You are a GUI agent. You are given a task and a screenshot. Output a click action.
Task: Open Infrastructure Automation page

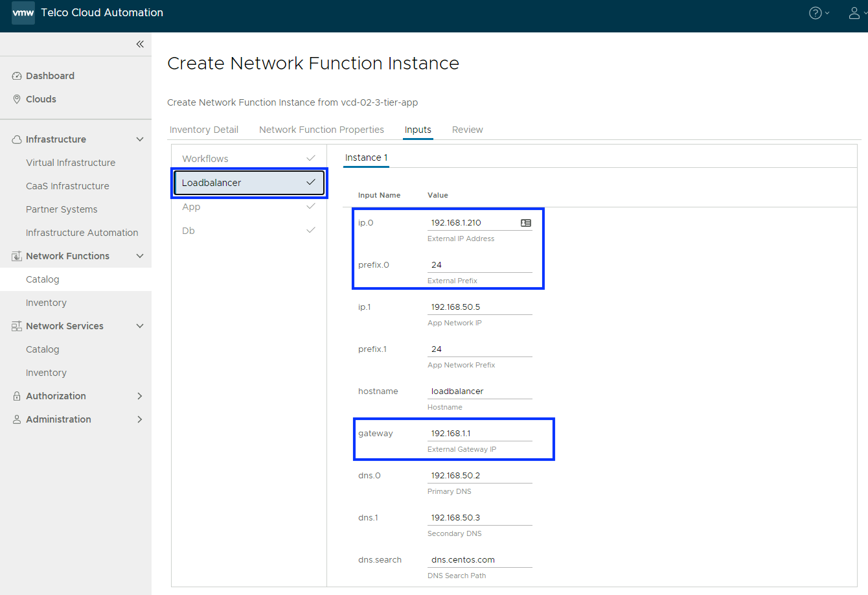click(82, 233)
